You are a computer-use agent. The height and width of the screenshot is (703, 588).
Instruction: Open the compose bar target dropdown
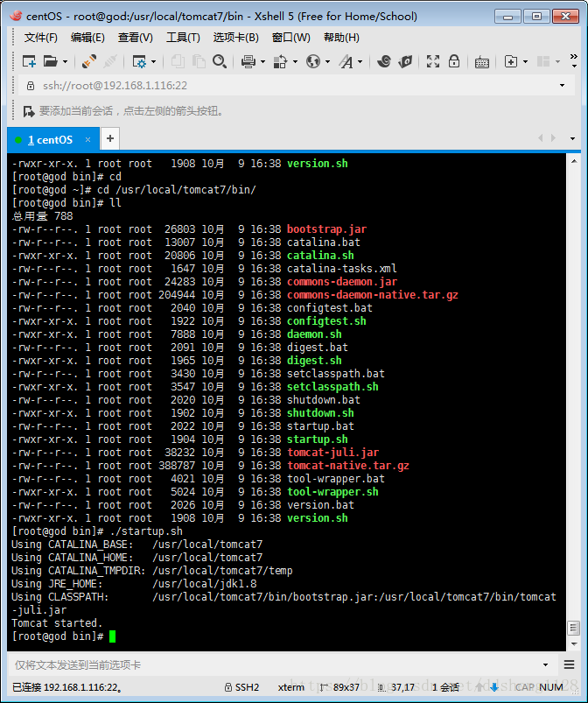(545, 664)
